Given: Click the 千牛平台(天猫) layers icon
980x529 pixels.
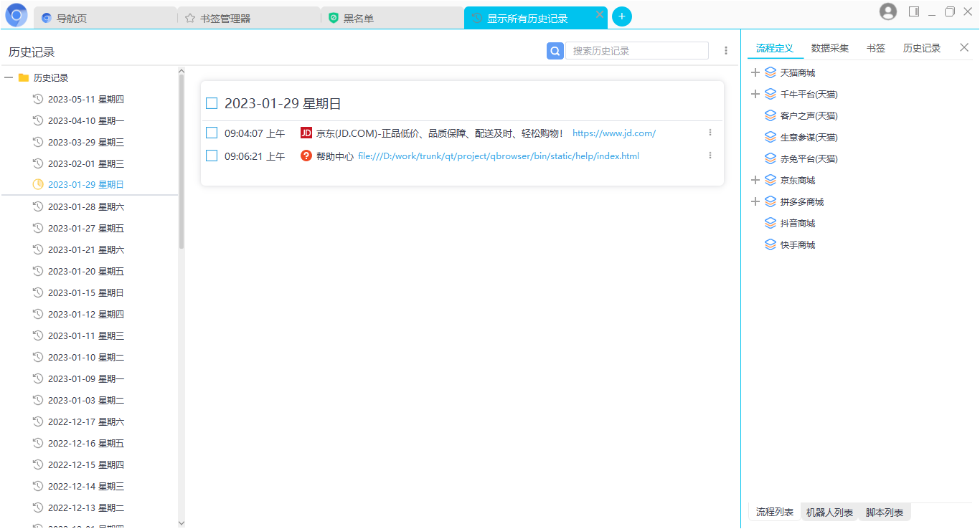Looking at the screenshot, I should 771,94.
